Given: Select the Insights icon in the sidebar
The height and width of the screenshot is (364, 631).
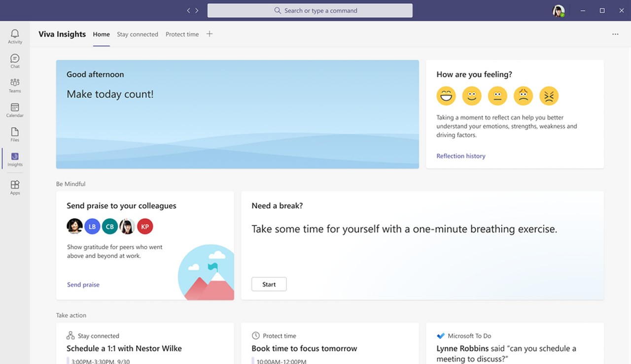Looking at the screenshot, I should (15, 159).
